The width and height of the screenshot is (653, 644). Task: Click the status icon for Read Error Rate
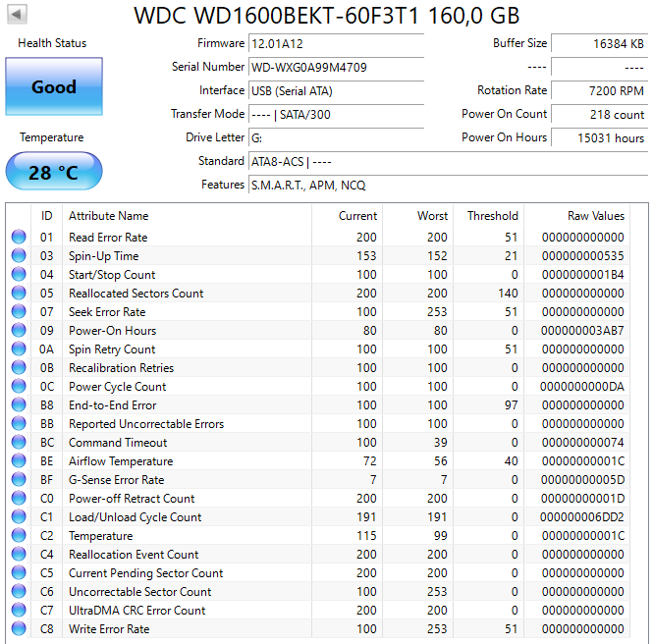pyautogui.click(x=19, y=238)
